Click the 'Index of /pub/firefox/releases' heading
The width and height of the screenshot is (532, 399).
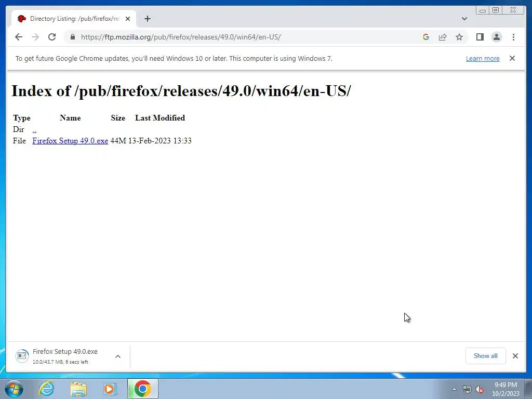pos(181,90)
